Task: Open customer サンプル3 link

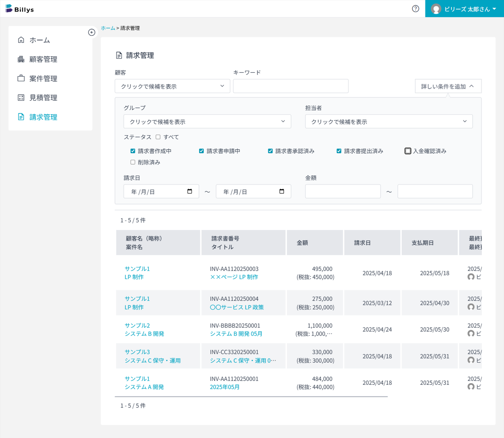Action: [x=137, y=352]
